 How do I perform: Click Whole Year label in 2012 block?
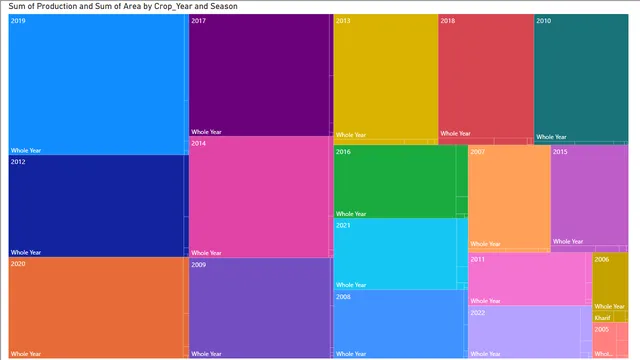(26, 252)
